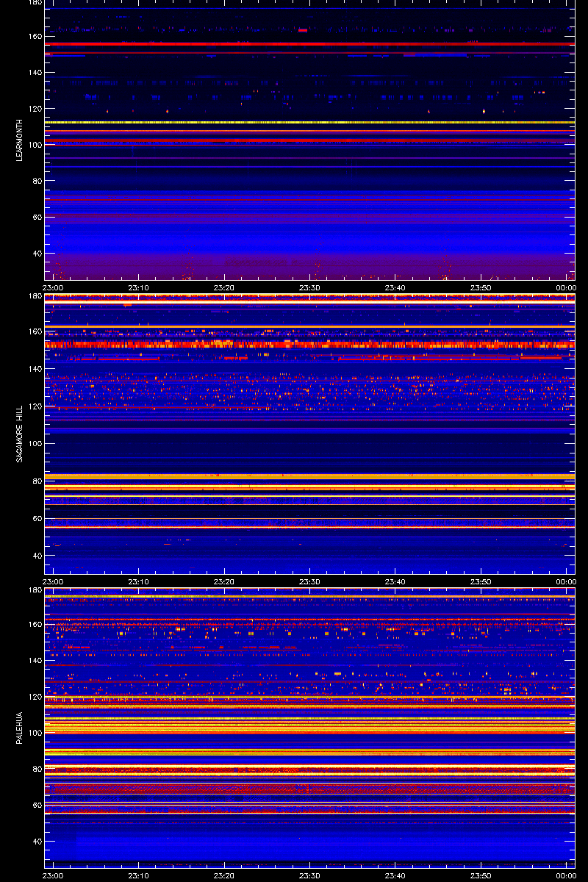The height and width of the screenshot is (882, 588).
Task: Click the Palehua spectrogram plot area
Action: [310, 728]
